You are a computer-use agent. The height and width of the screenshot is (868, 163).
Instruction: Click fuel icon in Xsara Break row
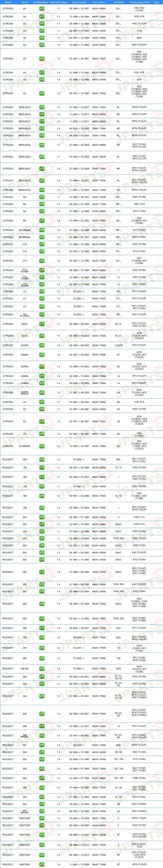(x=42, y=393)
